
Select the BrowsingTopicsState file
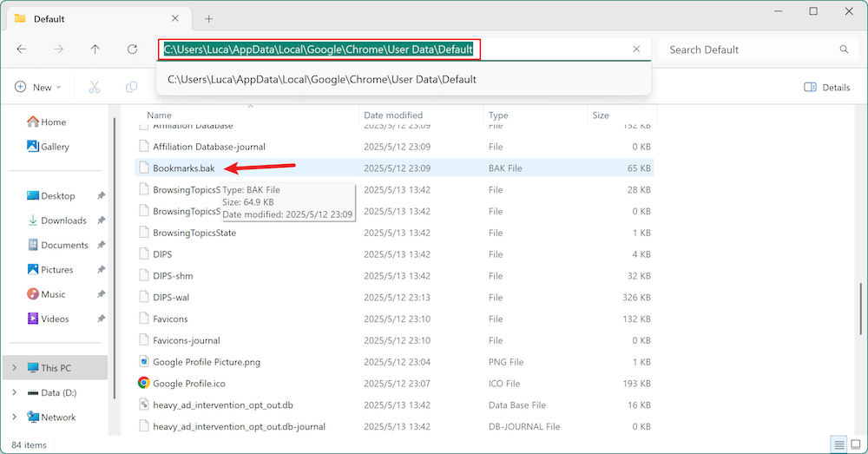(394, 233)
